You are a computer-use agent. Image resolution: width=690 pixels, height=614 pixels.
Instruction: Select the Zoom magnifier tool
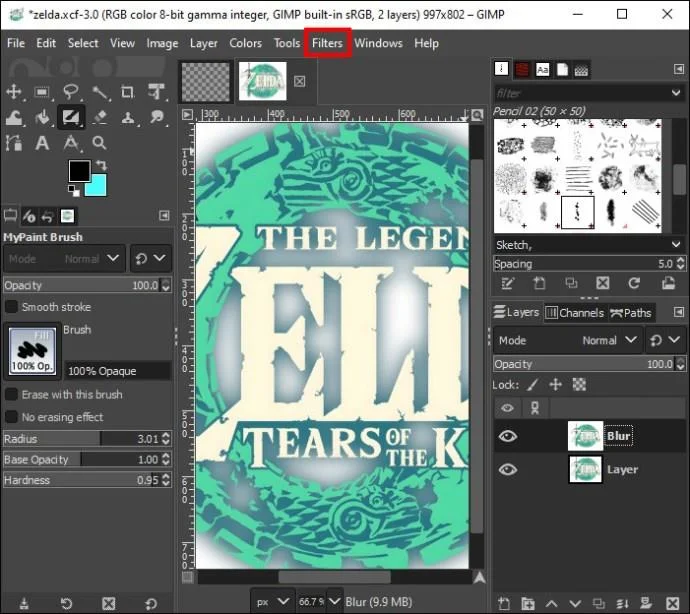coord(99,143)
